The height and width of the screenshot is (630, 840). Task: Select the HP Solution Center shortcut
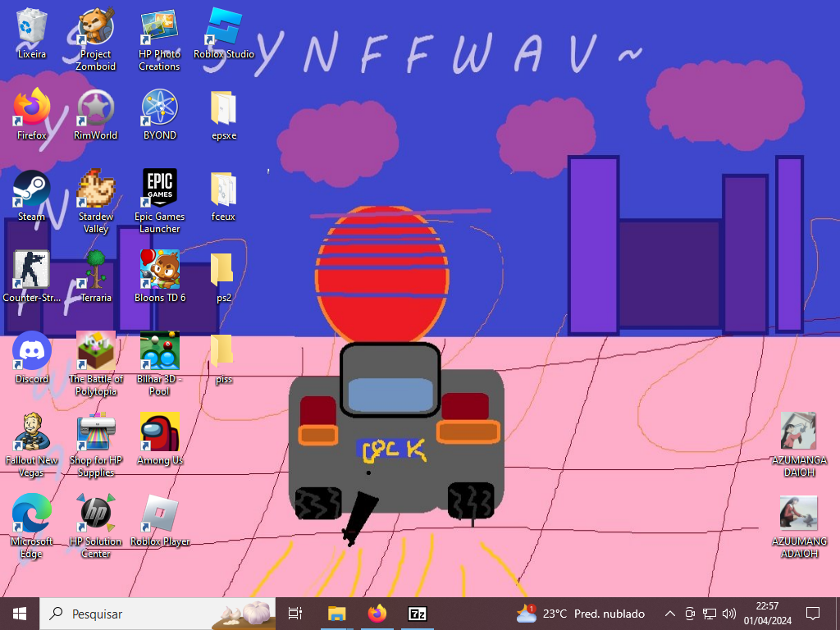coord(95,527)
